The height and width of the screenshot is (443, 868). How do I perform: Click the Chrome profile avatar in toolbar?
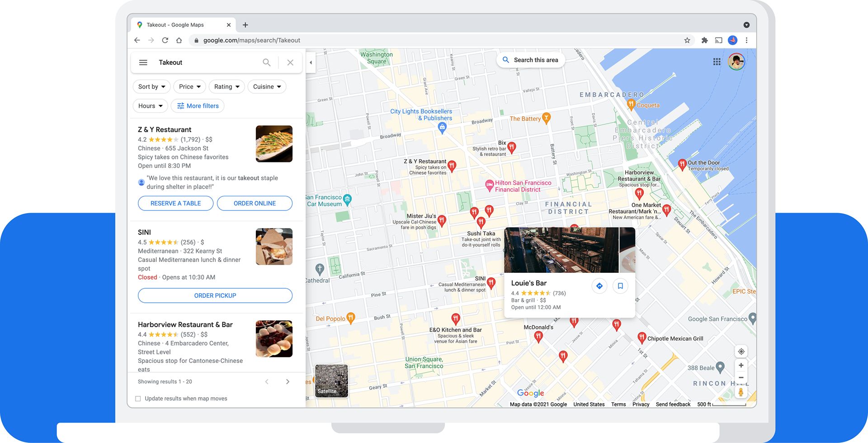(732, 40)
